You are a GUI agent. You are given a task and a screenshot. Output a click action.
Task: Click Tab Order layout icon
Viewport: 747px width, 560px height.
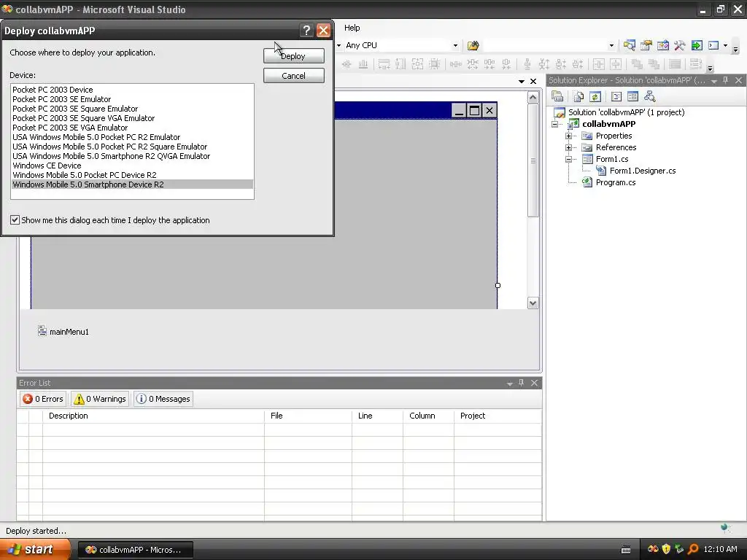tap(695, 64)
